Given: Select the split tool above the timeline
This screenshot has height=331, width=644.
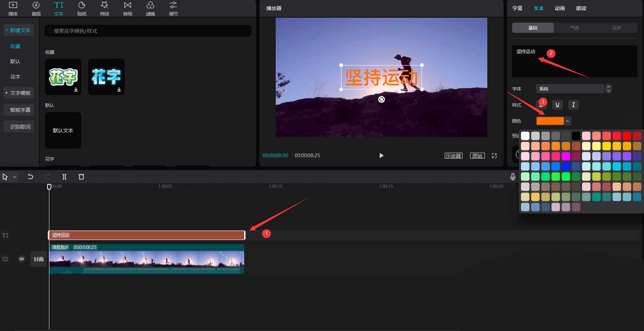Looking at the screenshot, I should pyautogui.click(x=64, y=177).
